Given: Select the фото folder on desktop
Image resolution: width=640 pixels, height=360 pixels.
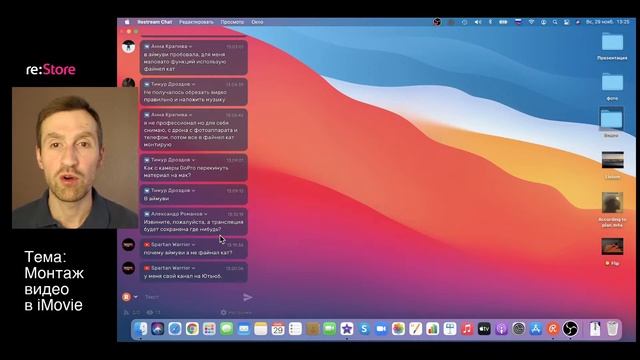Looking at the screenshot, I should [612, 87].
